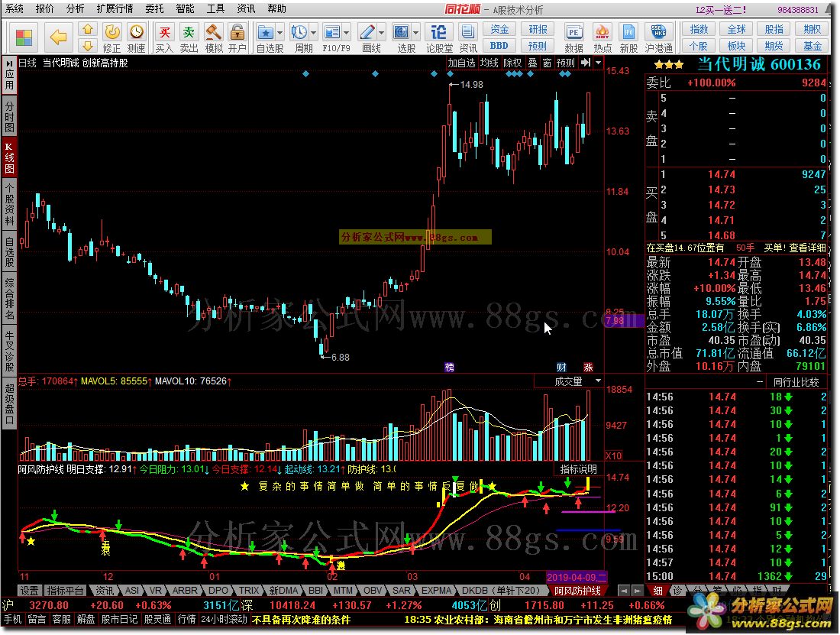Expand the chart options dropdown arrow
The width and height of the screenshot is (840, 635).
[599, 63]
